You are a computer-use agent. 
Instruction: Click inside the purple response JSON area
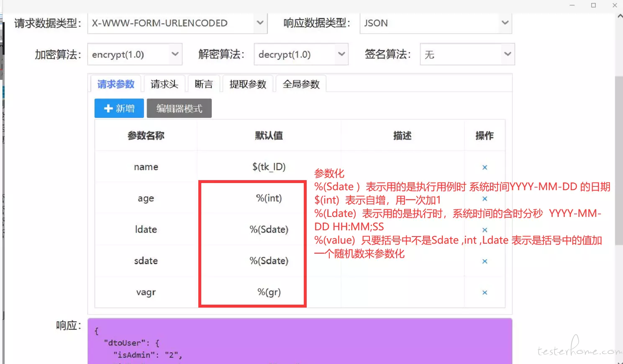tap(300, 341)
